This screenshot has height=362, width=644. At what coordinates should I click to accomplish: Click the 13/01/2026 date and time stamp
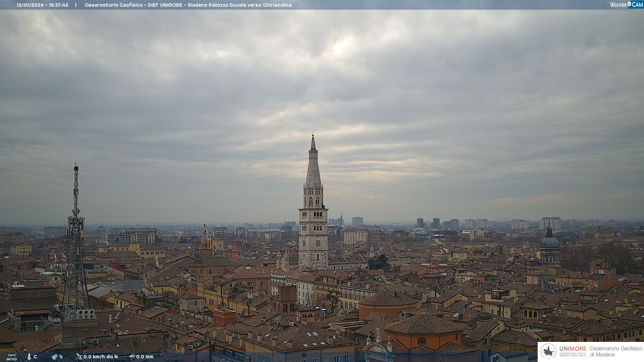(x=43, y=5)
